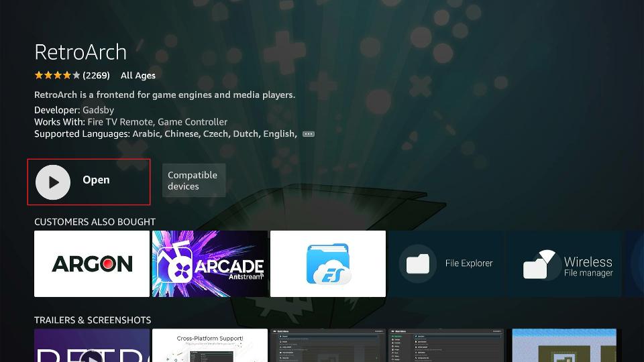Image resolution: width=644 pixels, height=362 pixels.
Task: Open the Cross-Platform Support screenshot
Action: [x=210, y=345]
